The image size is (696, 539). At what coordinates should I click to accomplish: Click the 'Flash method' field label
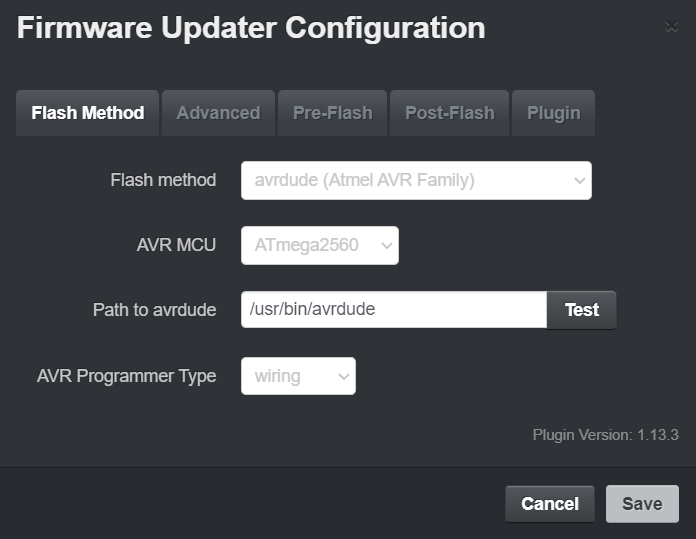(163, 180)
